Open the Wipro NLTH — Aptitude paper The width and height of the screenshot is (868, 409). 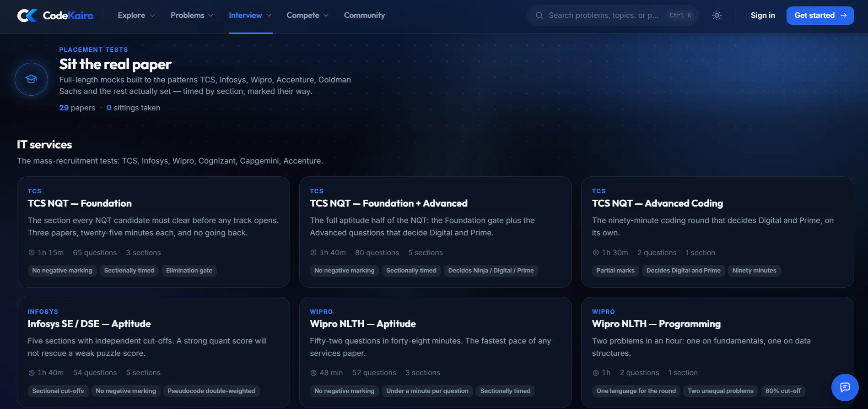tap(435, 352)
